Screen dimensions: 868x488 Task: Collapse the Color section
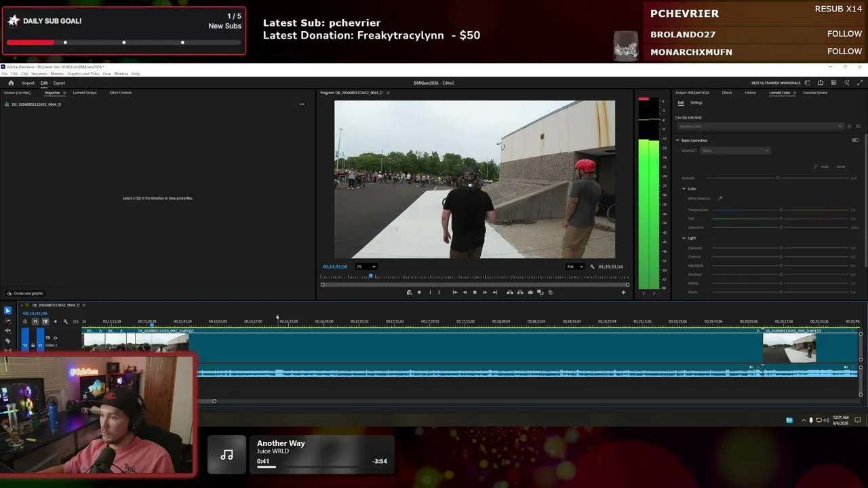tap(684, 188)
